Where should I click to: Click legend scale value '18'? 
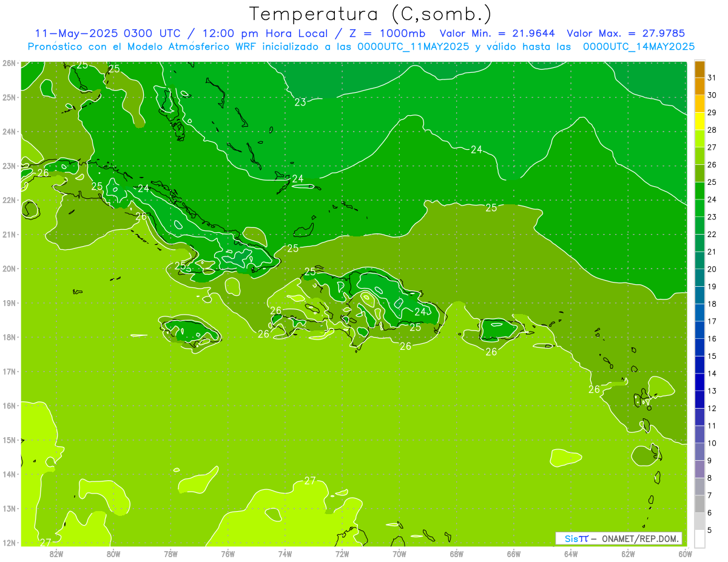712,304
